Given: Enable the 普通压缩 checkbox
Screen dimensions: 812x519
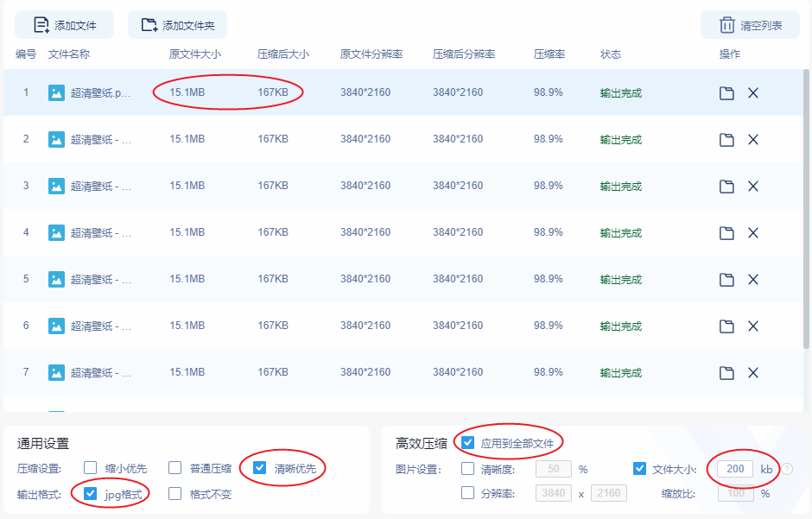Looking at the screenshot, I should click(175, 468).
